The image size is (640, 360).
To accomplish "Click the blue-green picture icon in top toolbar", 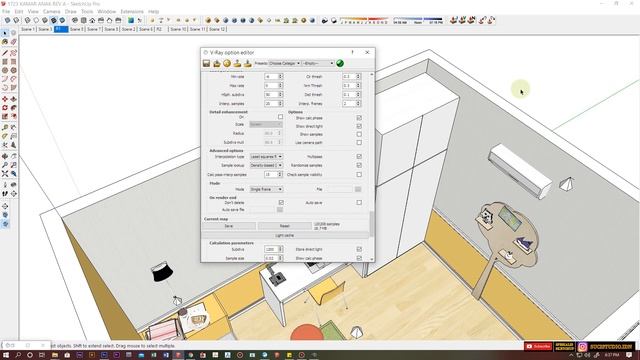I will click(x=131, y=20).
